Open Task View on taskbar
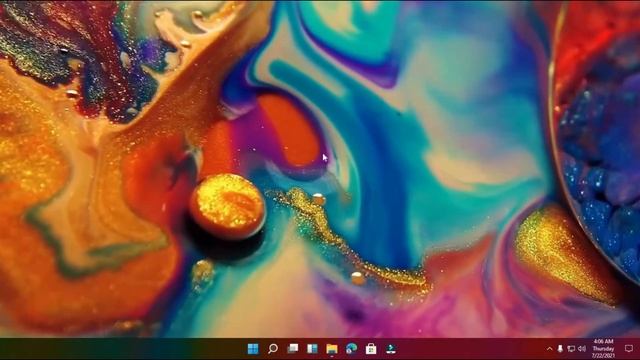The width and height of the screenshot is (640, 360). (293, 349)
